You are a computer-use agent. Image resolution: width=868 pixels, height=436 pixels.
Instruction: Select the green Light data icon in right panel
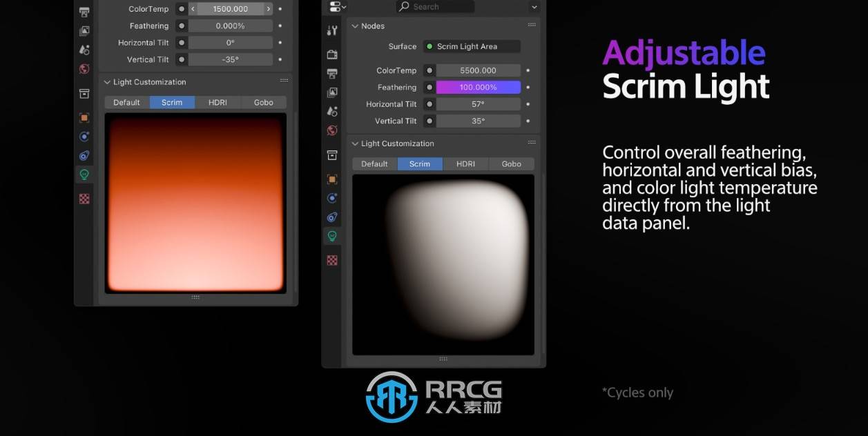pos(332,236)
